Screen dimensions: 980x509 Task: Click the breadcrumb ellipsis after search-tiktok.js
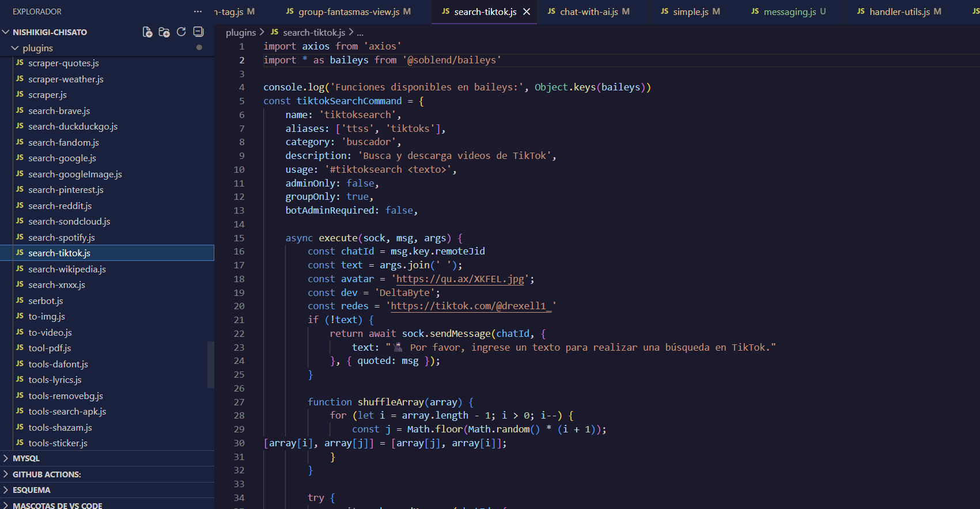360,33
